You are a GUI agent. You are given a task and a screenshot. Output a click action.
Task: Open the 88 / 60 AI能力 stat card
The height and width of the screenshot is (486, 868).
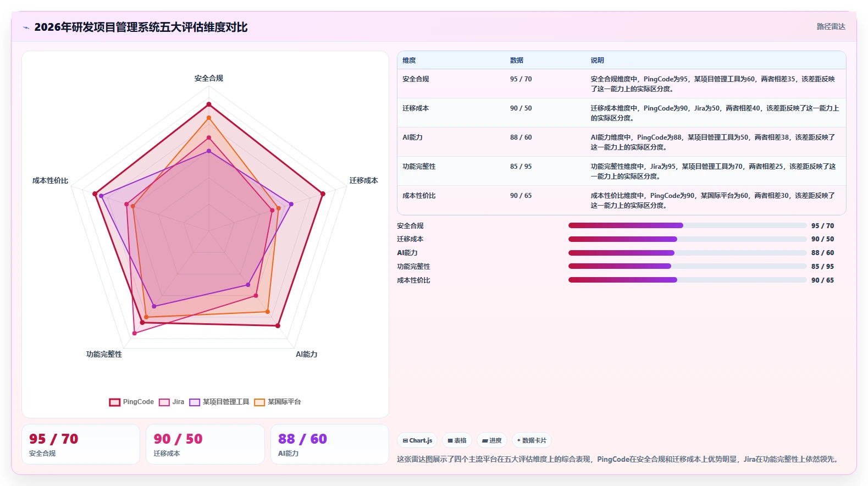click(x=330, y=444)
